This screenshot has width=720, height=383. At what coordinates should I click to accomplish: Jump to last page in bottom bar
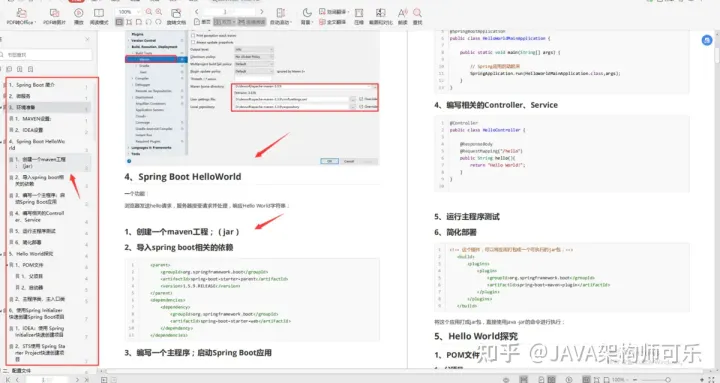click(86, 380)
